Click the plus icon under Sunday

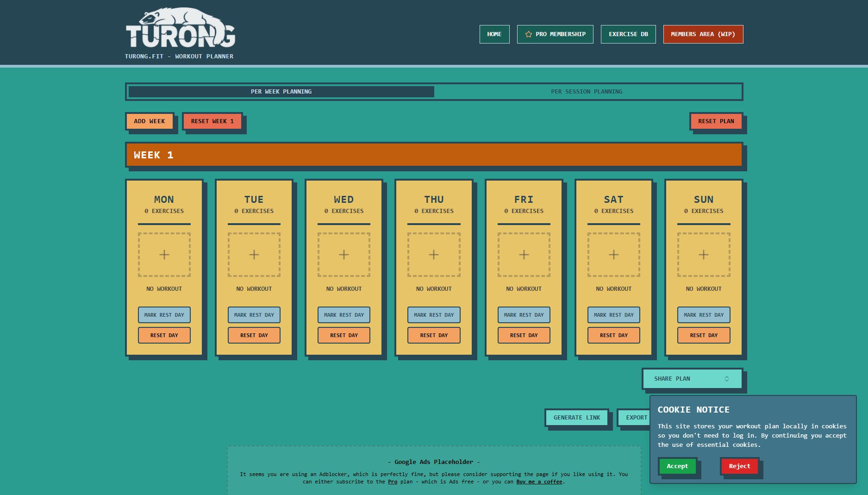[x=703, y=255]
